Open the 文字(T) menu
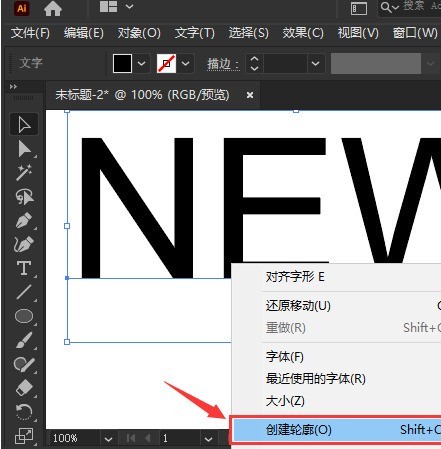This screenshot has width=441, height=449. [x=195, y=33]
